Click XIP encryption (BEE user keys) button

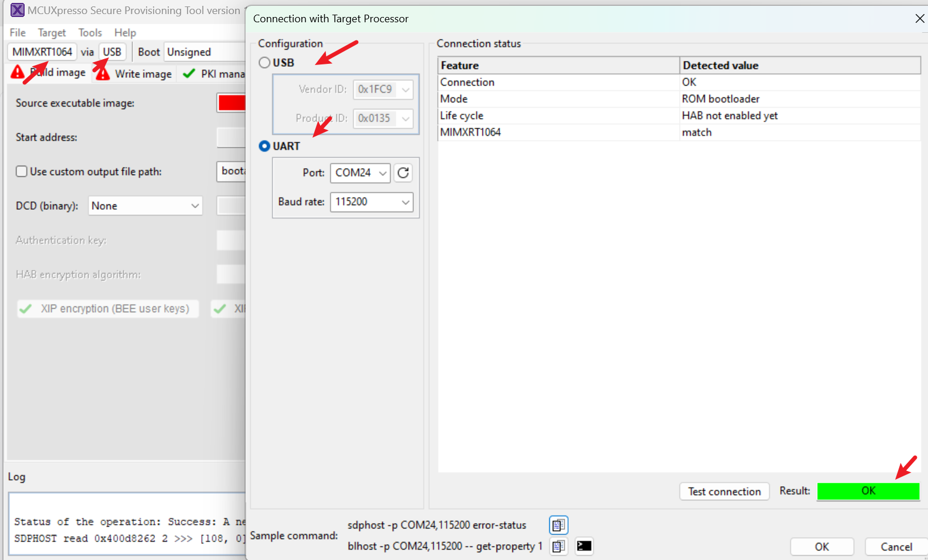coord(108,309)
